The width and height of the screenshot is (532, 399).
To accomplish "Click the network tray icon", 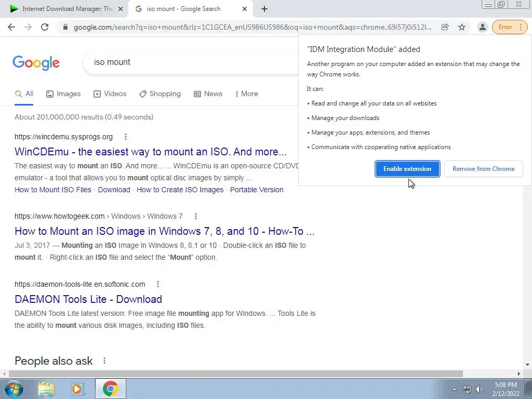I will (467, 389).
